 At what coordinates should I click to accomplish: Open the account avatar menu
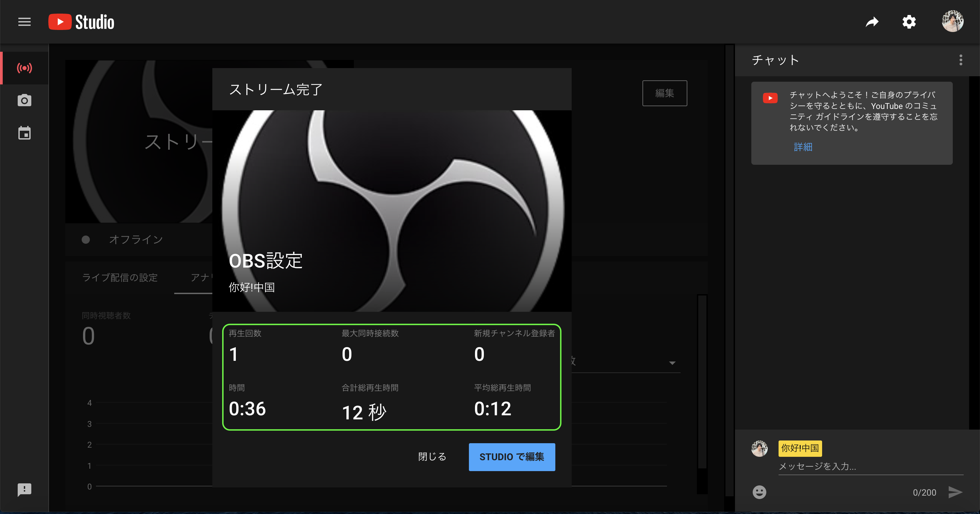coord(952,21)
